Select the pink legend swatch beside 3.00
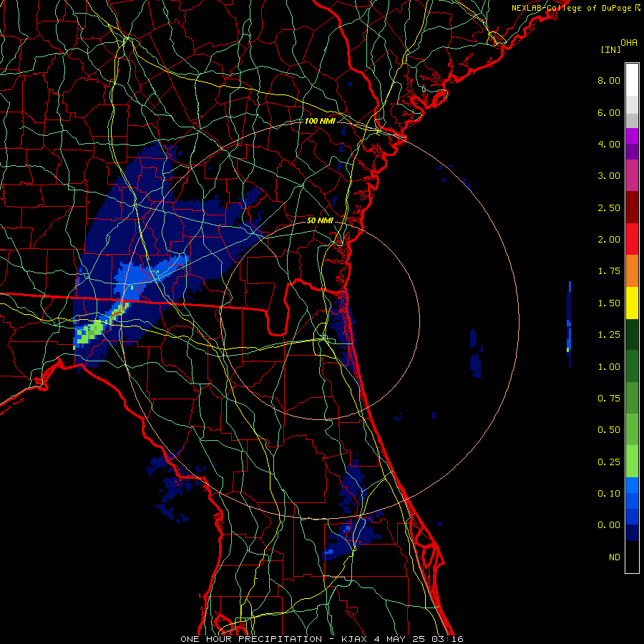Screen dimensions: 644x644 tap(632, 175)
